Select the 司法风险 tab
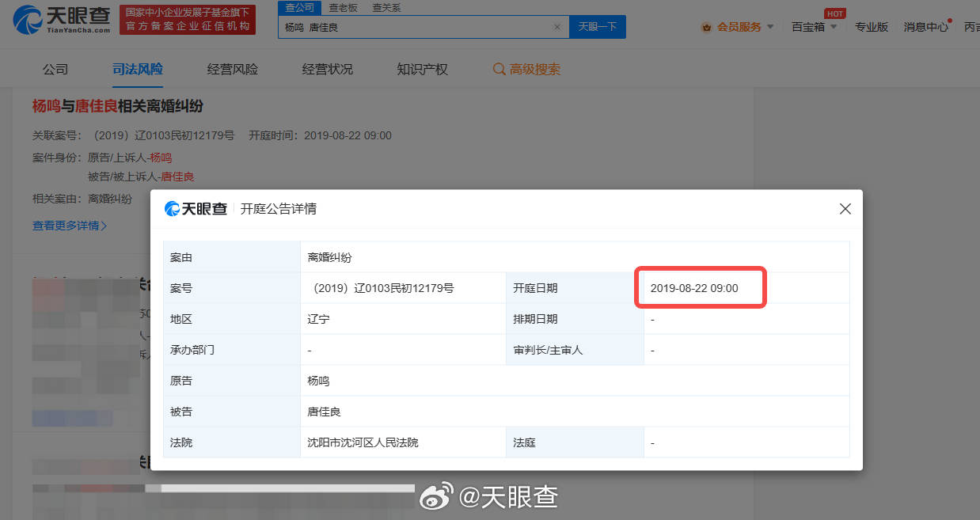Screen dimensions: 980x520 [138, 70]
